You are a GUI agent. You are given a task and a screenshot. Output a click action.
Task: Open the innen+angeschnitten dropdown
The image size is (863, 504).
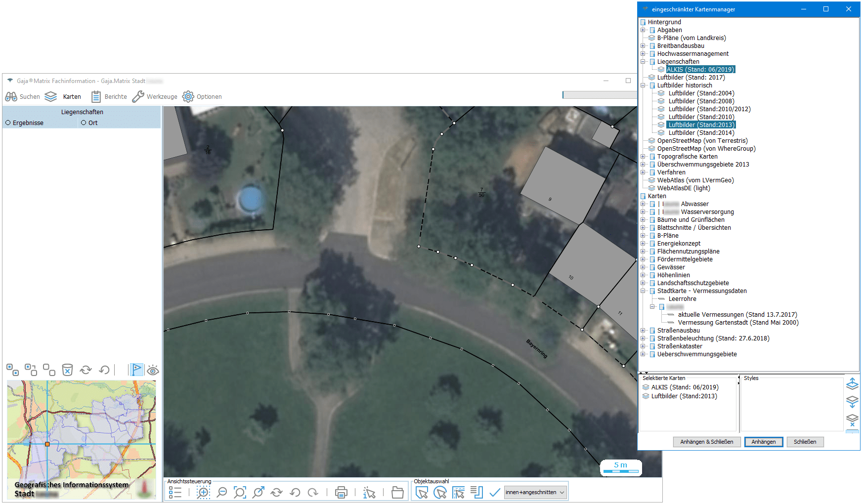tap(535, 492)
